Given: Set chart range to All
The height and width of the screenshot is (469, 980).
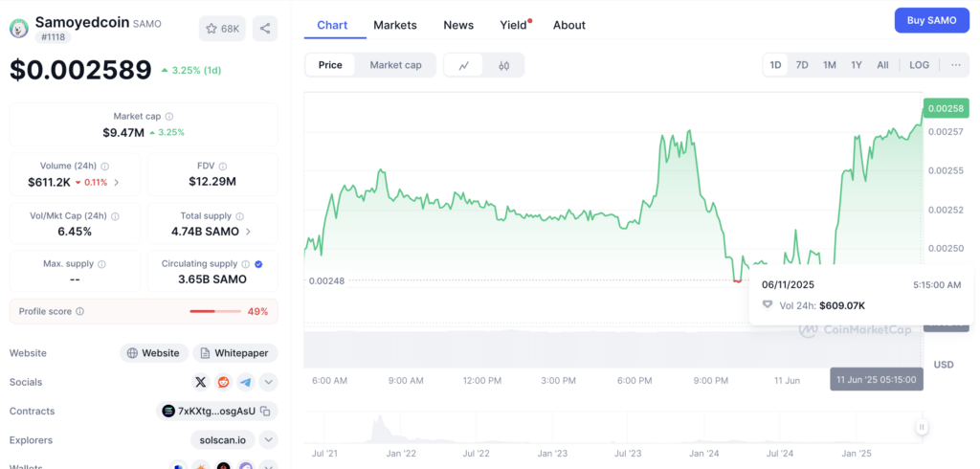Looking at the screenshot, I should click(x=882, y=65).
